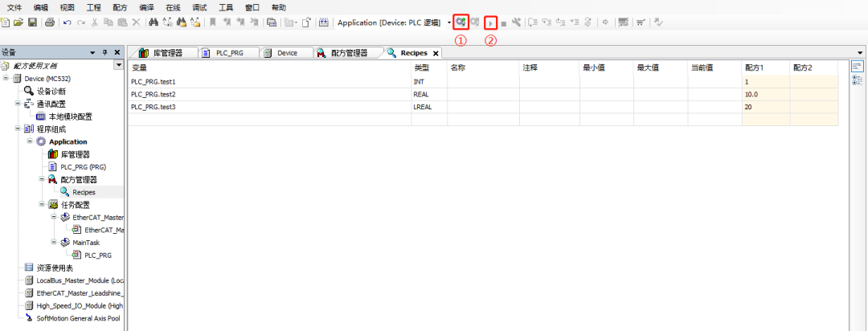
Task: Create a new project with the New icon
Action: (x=5, y=22)
